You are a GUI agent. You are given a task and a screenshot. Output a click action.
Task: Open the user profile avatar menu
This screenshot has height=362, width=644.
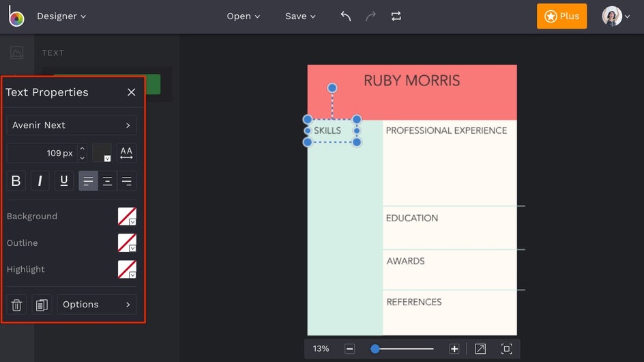pos(616,16)
